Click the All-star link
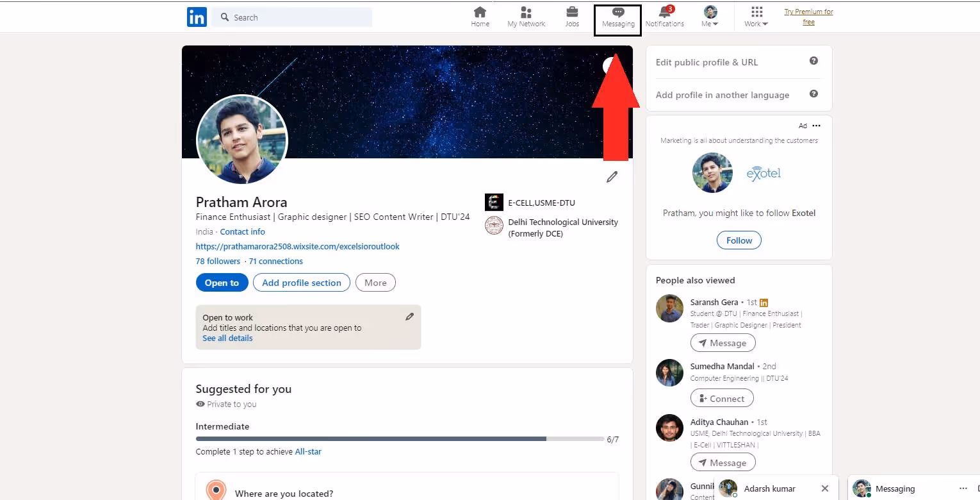980x500 pixels. [308, 451]
